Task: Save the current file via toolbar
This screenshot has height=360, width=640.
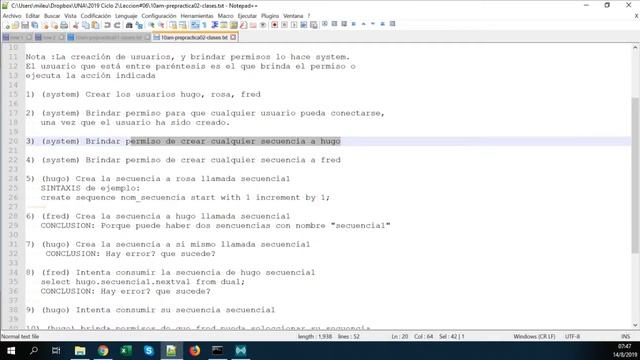Action: (x=25, y=25)
